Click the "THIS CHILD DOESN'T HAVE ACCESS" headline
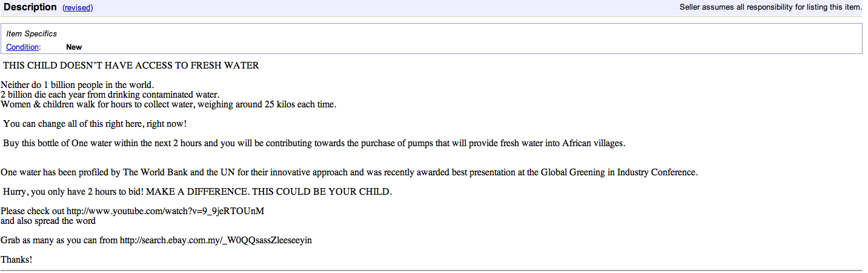This screenshot has width=868, height=273. click(x=131, y=66)
